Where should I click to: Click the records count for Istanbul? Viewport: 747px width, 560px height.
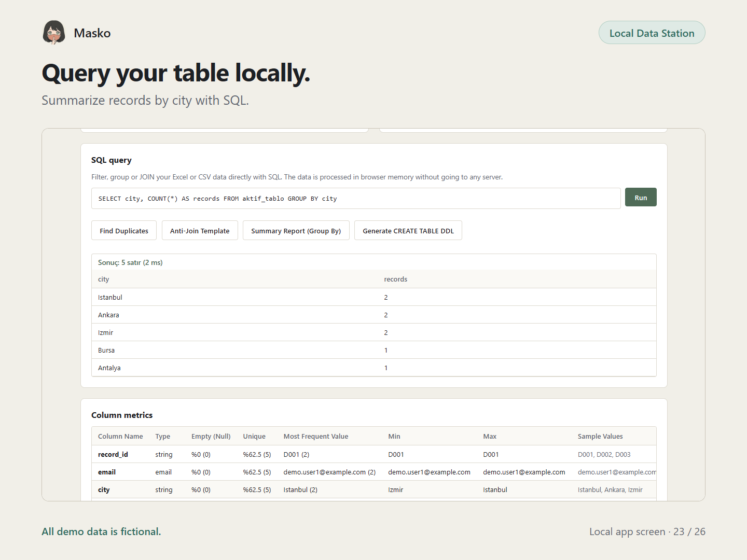386,297
